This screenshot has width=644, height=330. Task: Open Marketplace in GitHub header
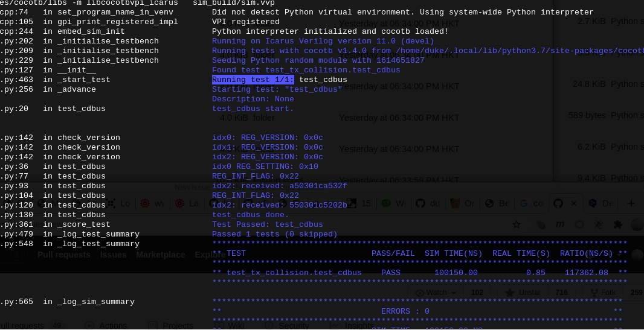coord(161,255)
